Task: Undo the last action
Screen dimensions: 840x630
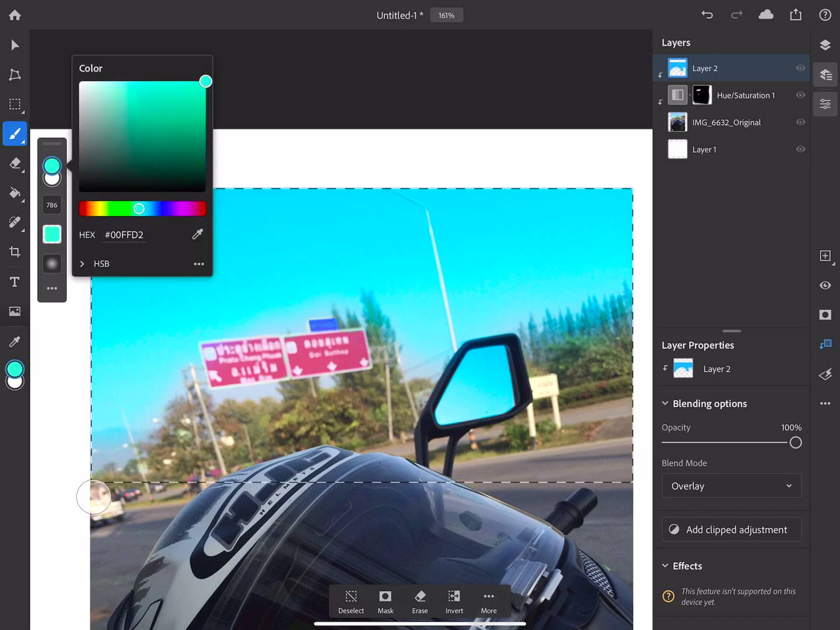Action: (707, 15)
